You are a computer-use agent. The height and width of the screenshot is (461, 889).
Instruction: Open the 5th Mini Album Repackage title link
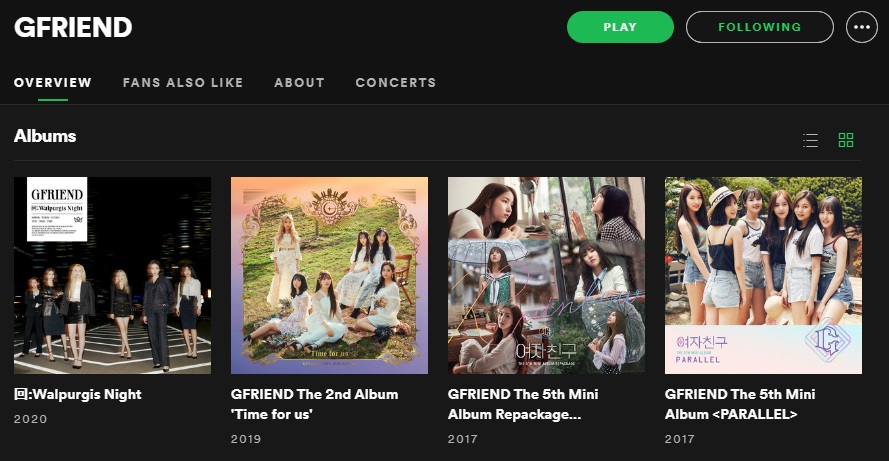point(523,404)
